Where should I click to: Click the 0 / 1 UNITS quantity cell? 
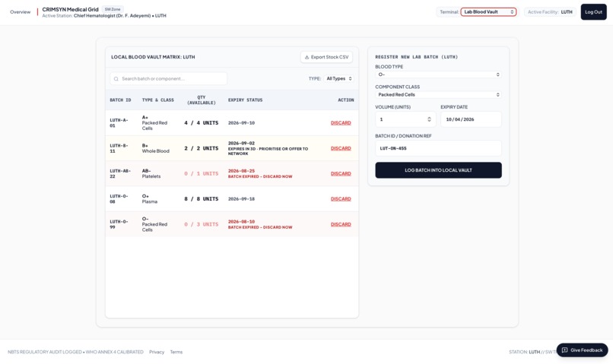202,174
